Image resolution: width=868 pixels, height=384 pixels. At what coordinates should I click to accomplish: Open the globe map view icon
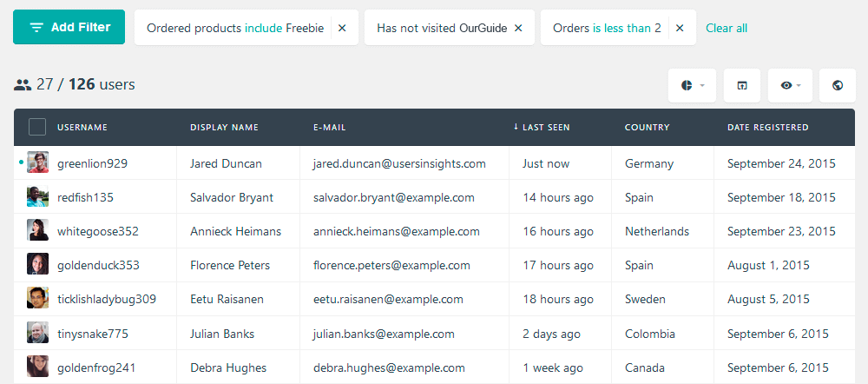[837, 85]
